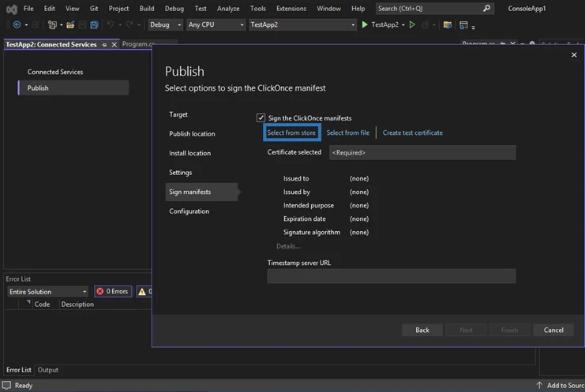This screenshot has height=392, width=585.
Task: Click the Save All toolbar icon
Action: pos(94,24)
